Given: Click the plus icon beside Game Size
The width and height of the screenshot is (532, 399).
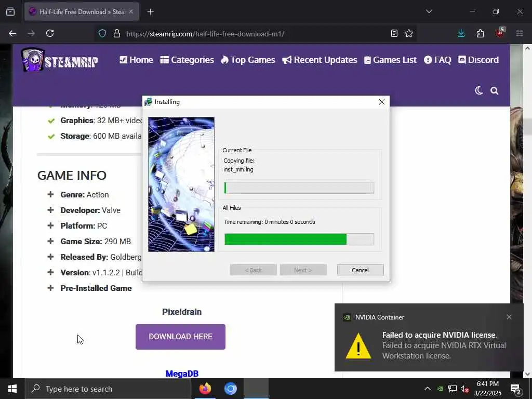Looking at the screenshot, I should pyautogui.click(x=50, y=241).
